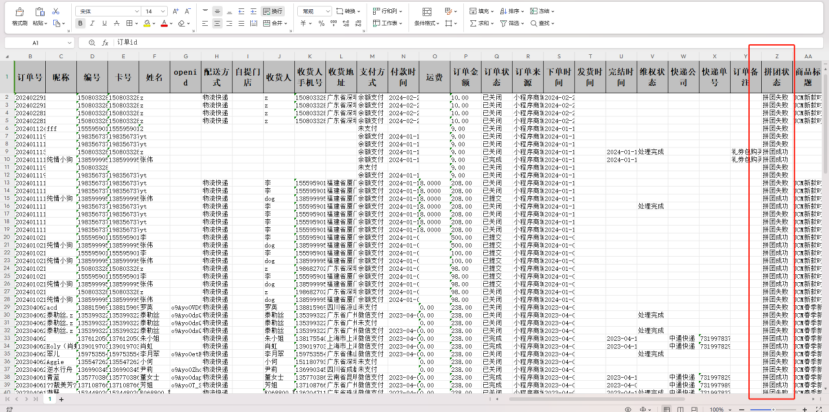The width and height of the screenshot is (829, 412).
Task: Align text left
Action: [x=205, y=23]
